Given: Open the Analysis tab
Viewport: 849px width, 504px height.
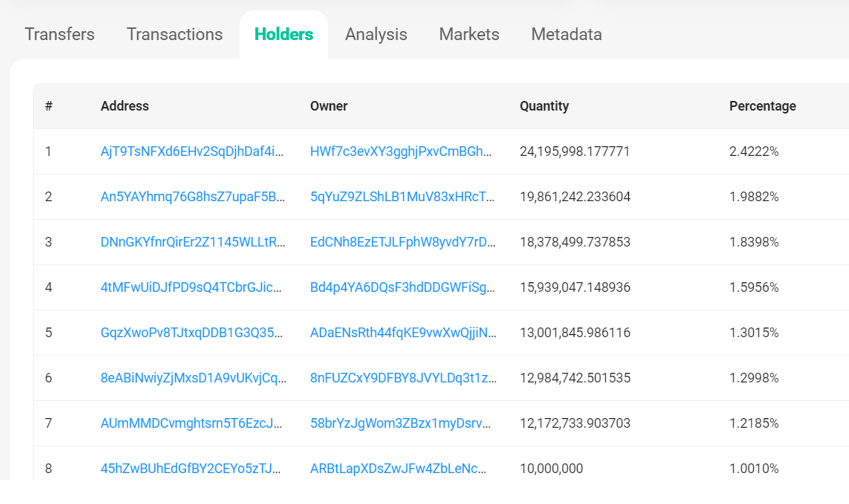Looking at the screenshot, I should (x=376, y=34).
